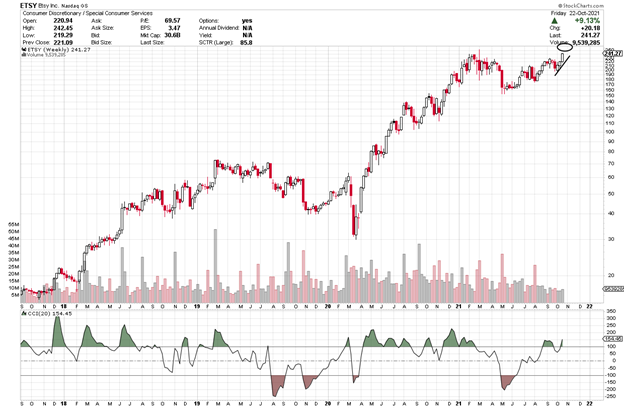The height and width of the screenshot is (408, 624).
Task: Click the Prev Close value 221.09
Action: (63, 42)
